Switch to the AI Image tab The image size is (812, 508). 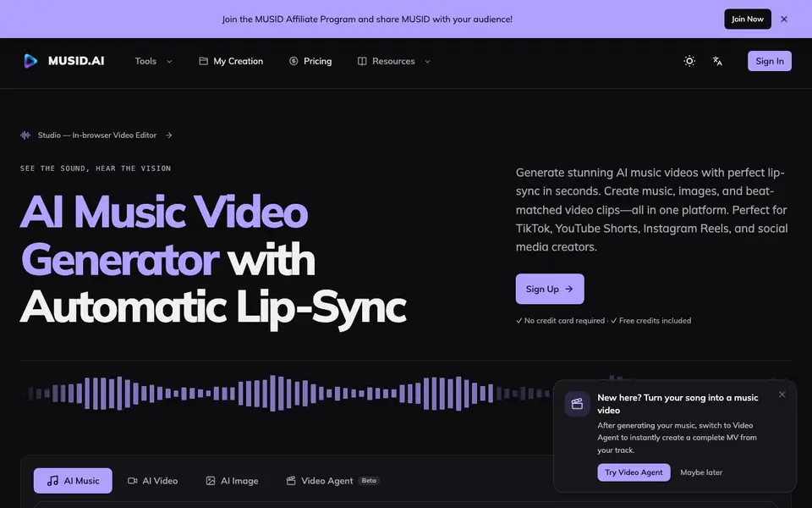pyautogui.click(x=232, y=481)
